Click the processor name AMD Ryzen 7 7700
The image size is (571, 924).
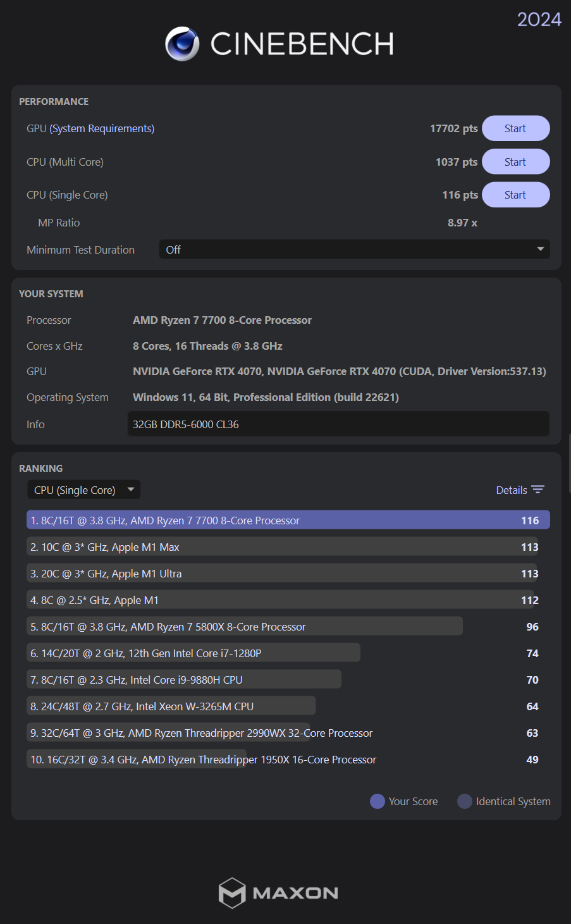222,320
